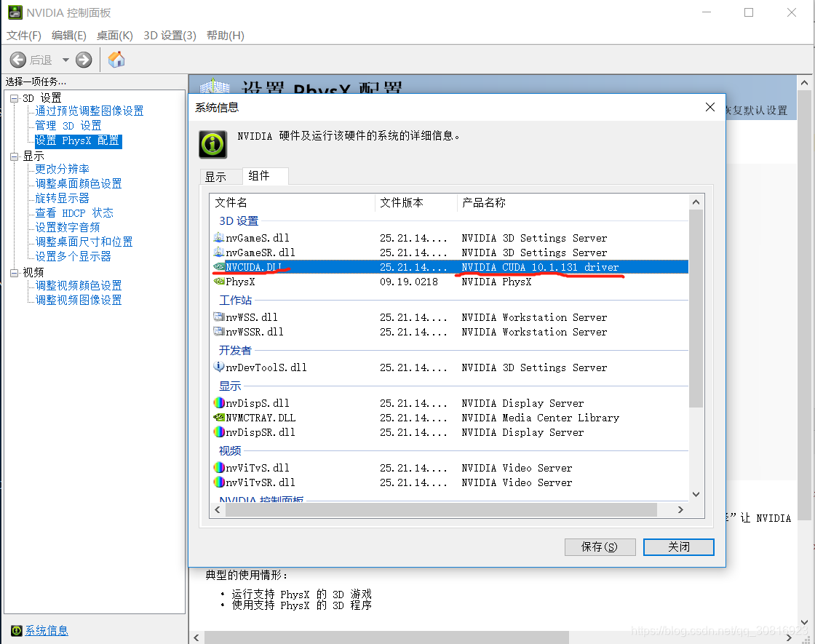Screen dimensions: 815x644
Task: Click the NVMCTRAY.DLL file icon
Action: 219,418
